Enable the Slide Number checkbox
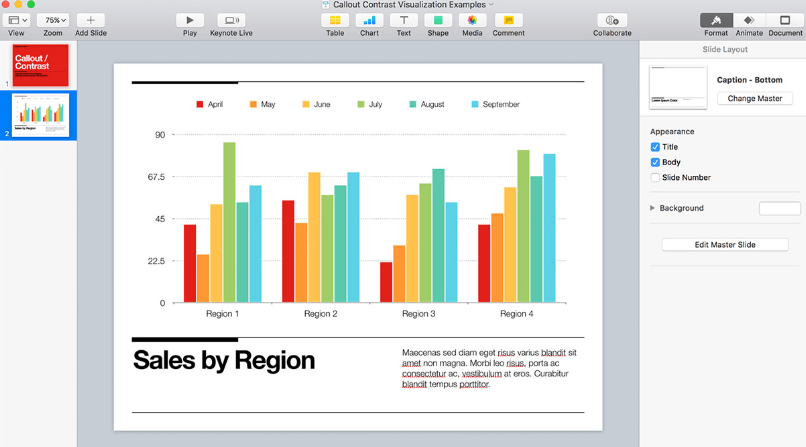 pos(655,178)
